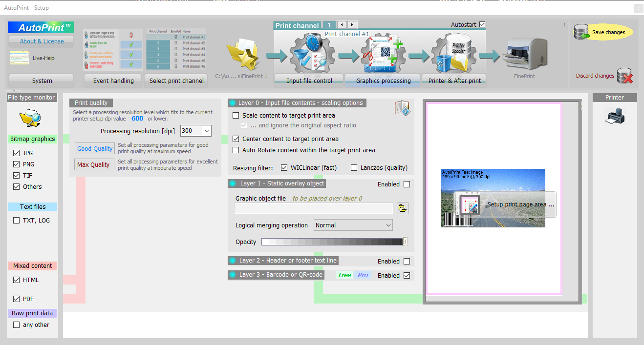Enable the Lanczos (quality) resizing filter
Viewport: 644px width, 345px height.
pos(354,168)
